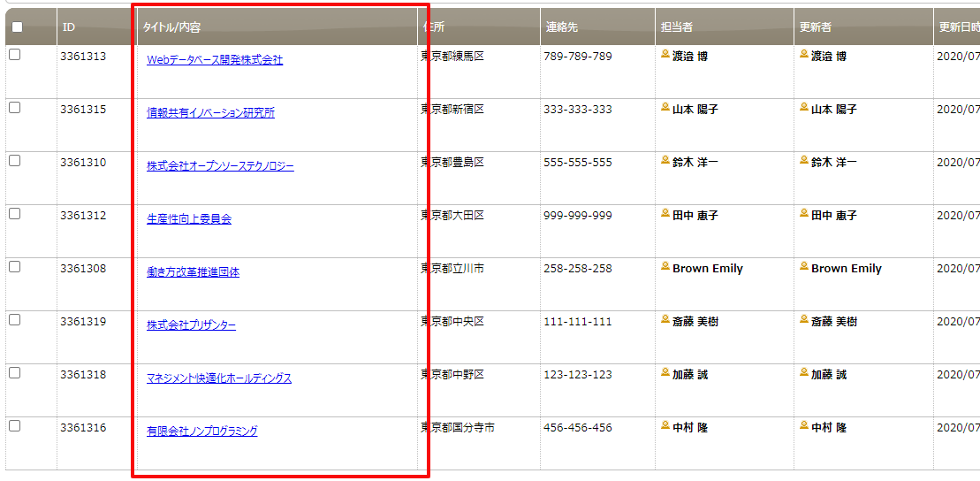
Task: Open the 情報共有イノベーション研究所 record
Action: pyautogui.click(x=210, y=113)
